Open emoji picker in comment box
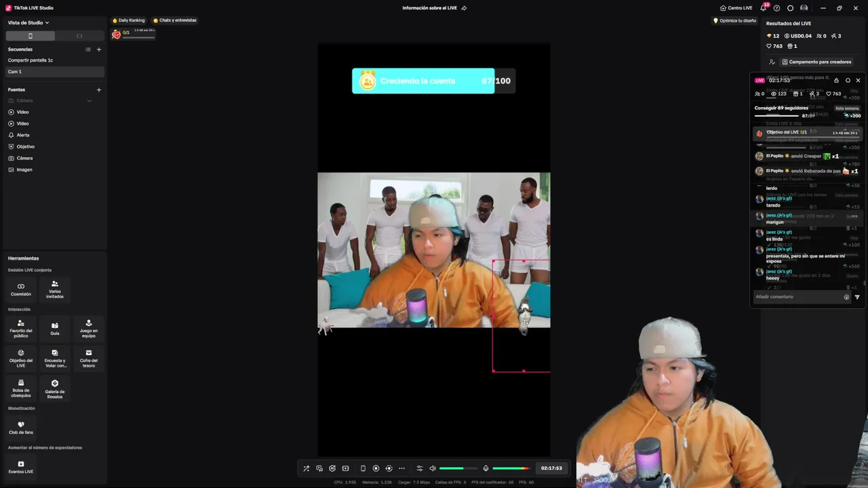Viewport: 868px width, 488px height. (x=846, y=297)
